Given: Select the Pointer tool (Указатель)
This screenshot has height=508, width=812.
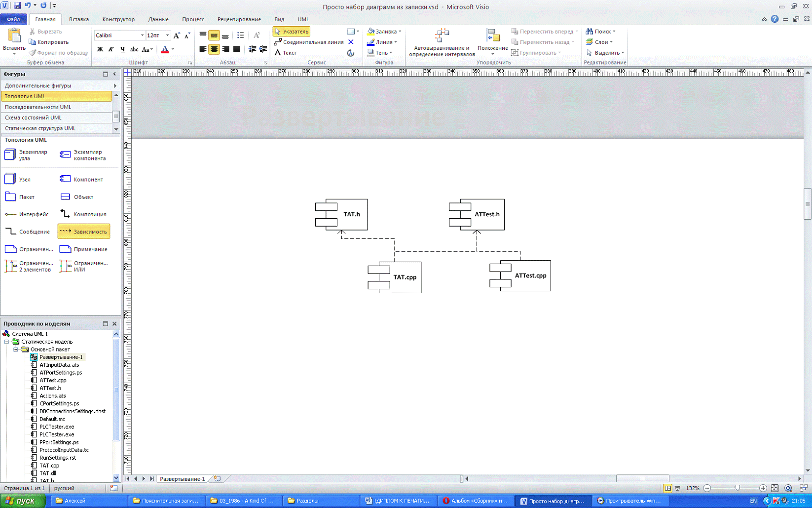Looking at the screenshot, I should [x=291, y=32].
